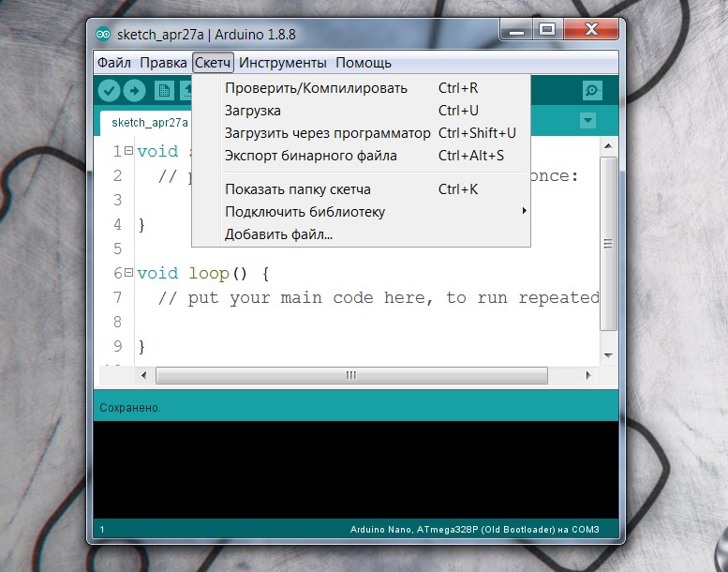Viewport: 728px width, 572px height.
Task: Choose Экспорт бинарного файла
Action: pos(362,156)
